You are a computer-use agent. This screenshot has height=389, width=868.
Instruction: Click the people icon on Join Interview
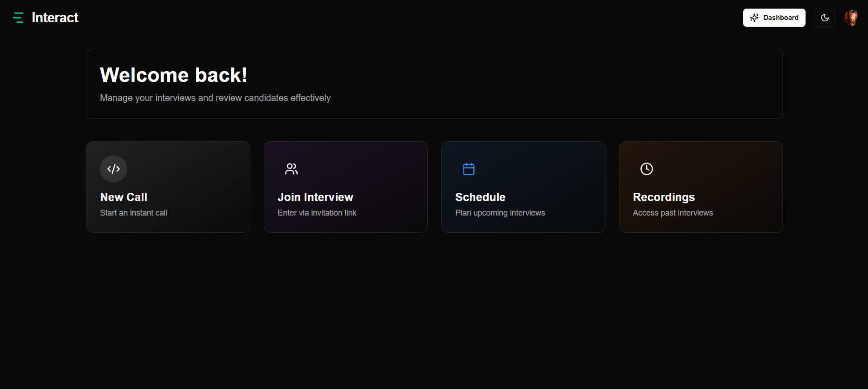(x=291, y=169)
